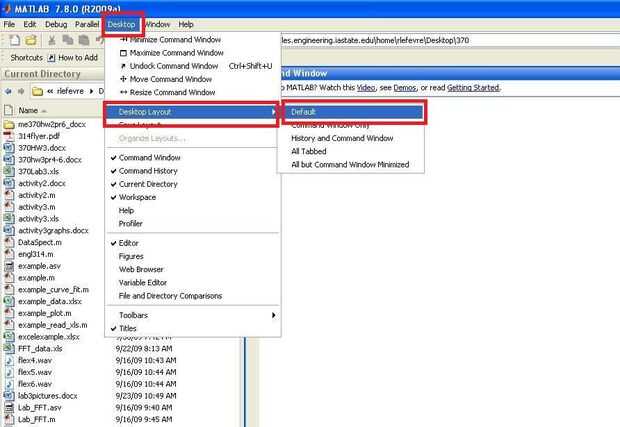Click the forward arrow in Current Directory
Viewport: 620px width, 427px height.
(21, 91)
